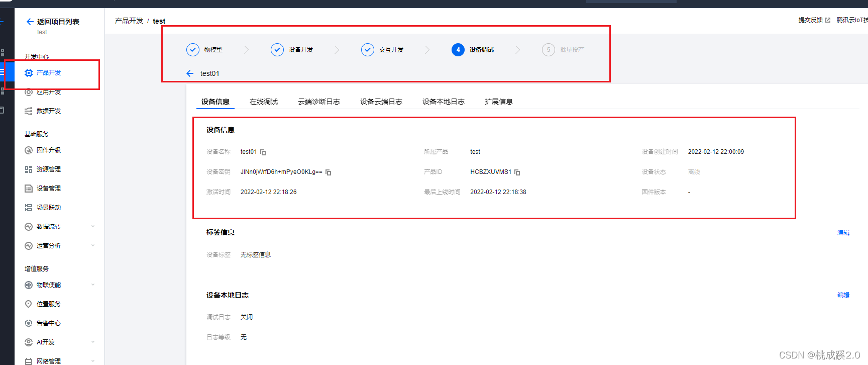Click the 告警中心 icon
The width and height of the screenshot is (868, 365).
coord(29,323)
